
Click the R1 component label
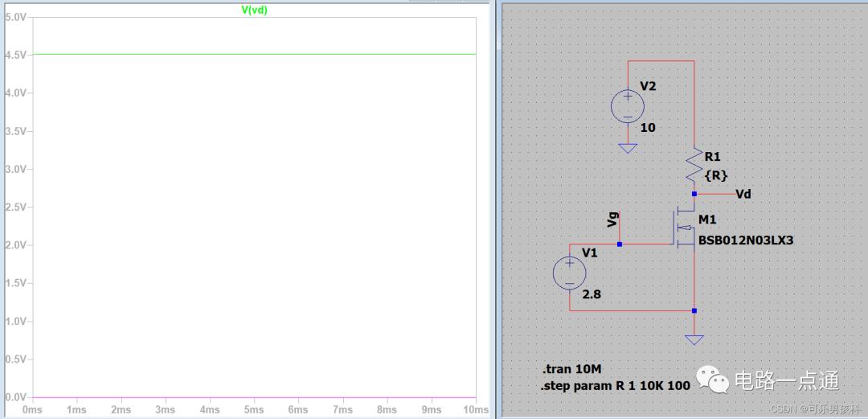click(x=712, y=157)
